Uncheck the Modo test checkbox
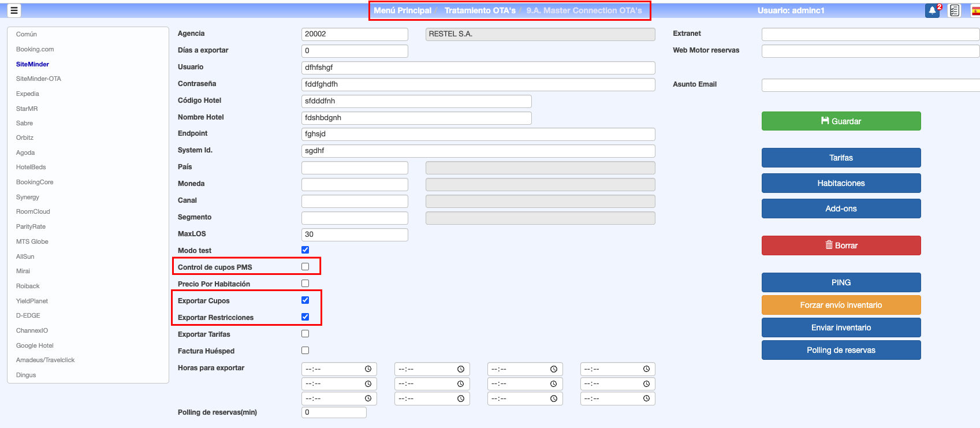 click(305, 250)
